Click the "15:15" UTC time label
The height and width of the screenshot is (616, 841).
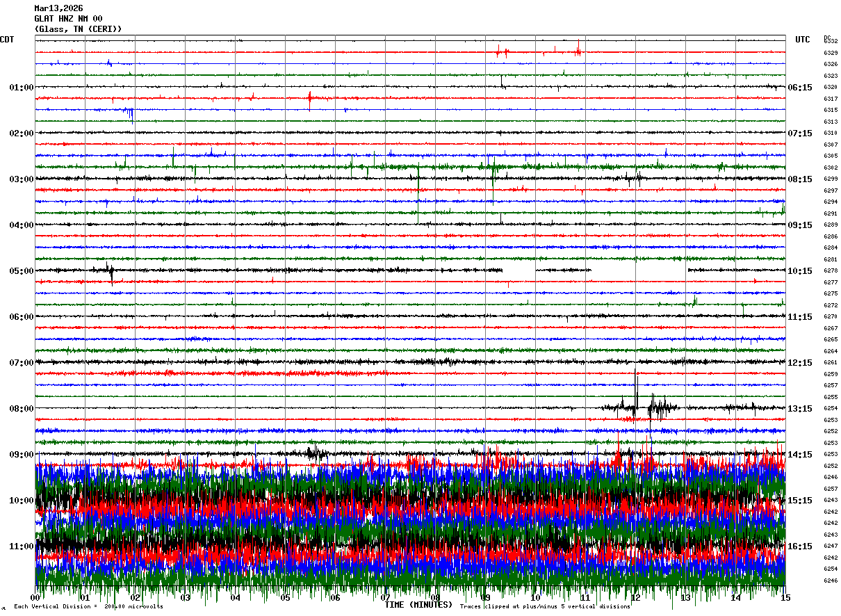point(800,501)
